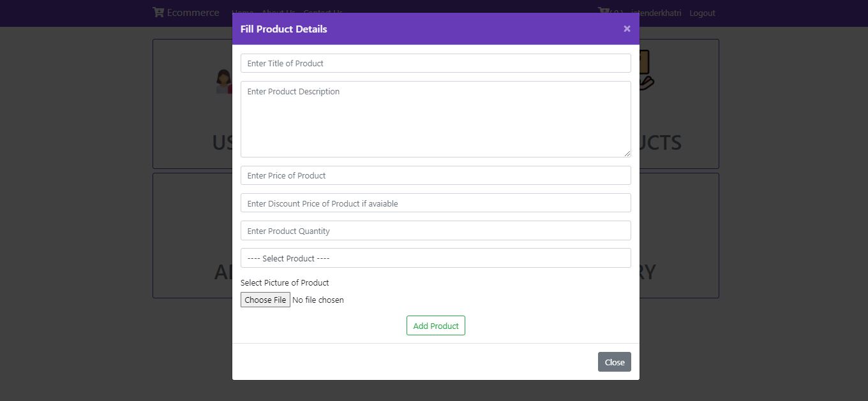Click the Close button on the modal
The width and height of the screenshot is (868, 401).
click(613, 361)
